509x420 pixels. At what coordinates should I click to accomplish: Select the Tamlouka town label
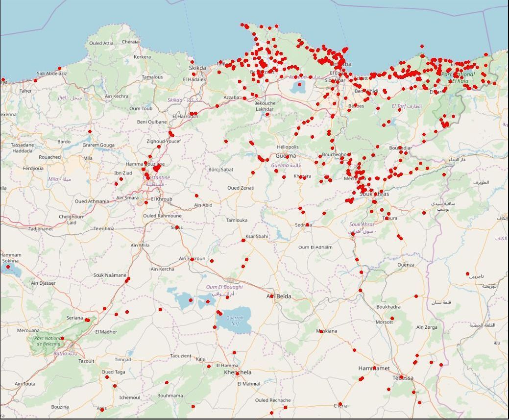coord(237,221)
